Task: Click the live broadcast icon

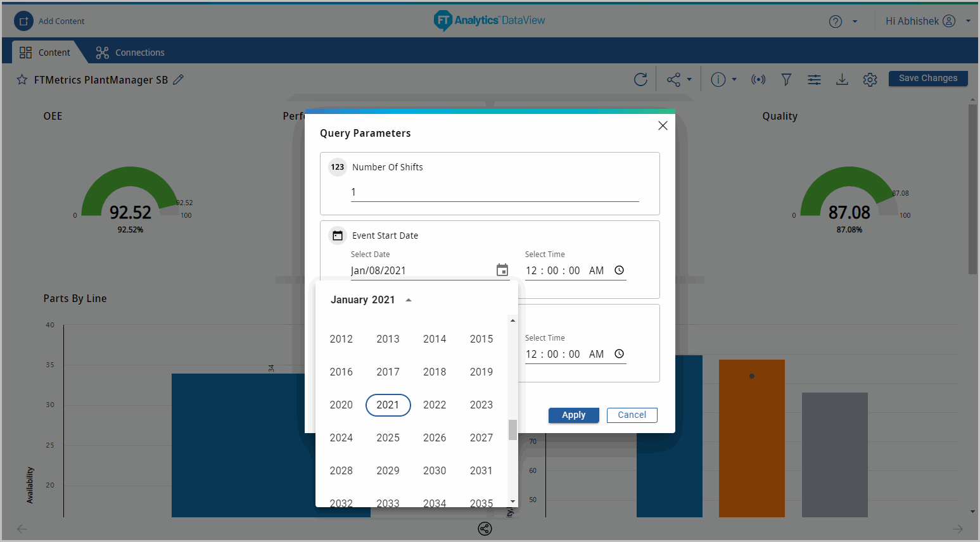Action: coord(758,79)
